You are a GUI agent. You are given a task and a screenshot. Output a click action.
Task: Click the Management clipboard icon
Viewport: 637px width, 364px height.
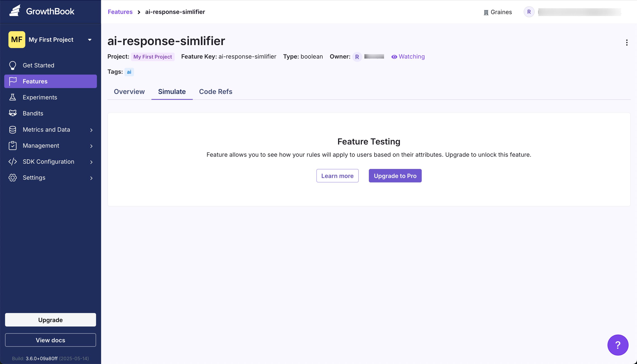pos(12,146)
